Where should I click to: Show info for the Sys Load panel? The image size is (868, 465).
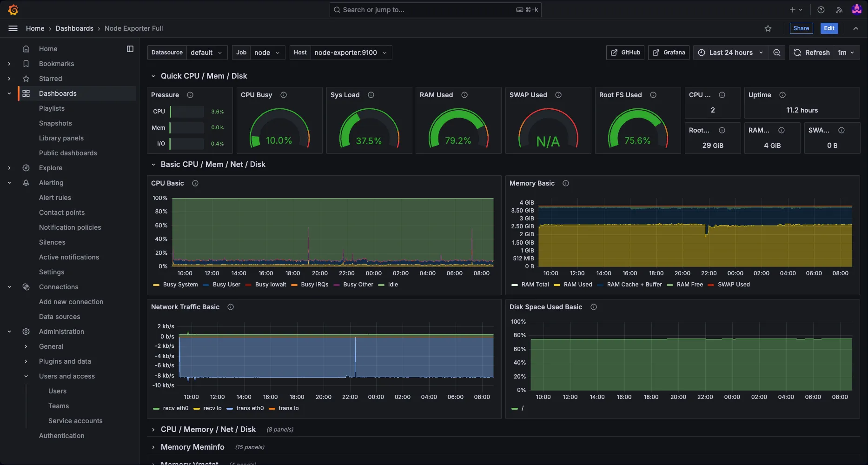click(371, 95)
